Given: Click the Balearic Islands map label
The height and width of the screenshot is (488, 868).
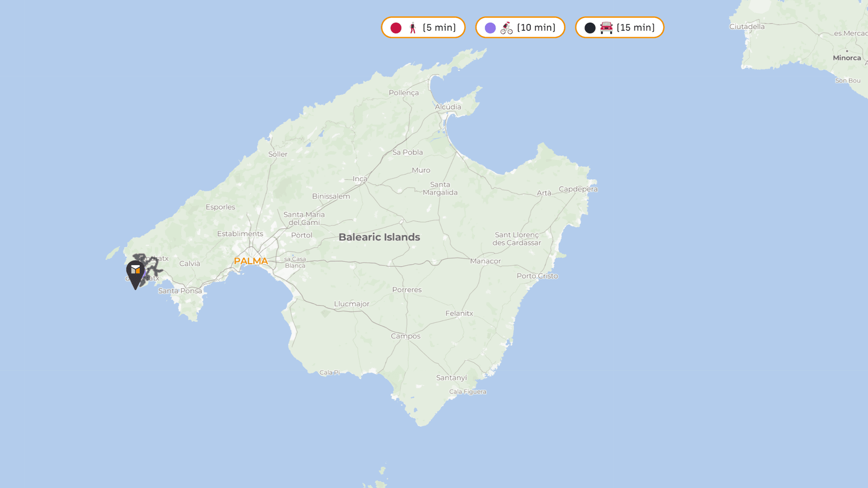Looking at the screenshot, I should [x=379, y=237].
